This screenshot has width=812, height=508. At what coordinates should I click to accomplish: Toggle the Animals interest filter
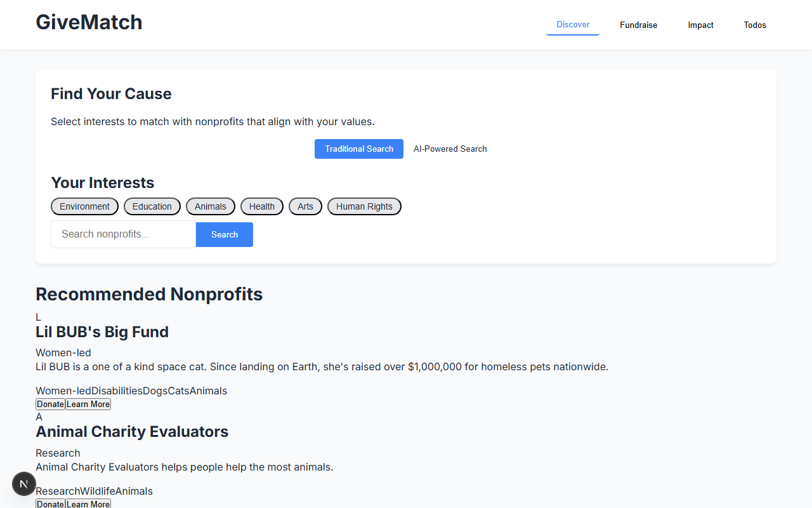pyautogui.click(x=210, y=206)
